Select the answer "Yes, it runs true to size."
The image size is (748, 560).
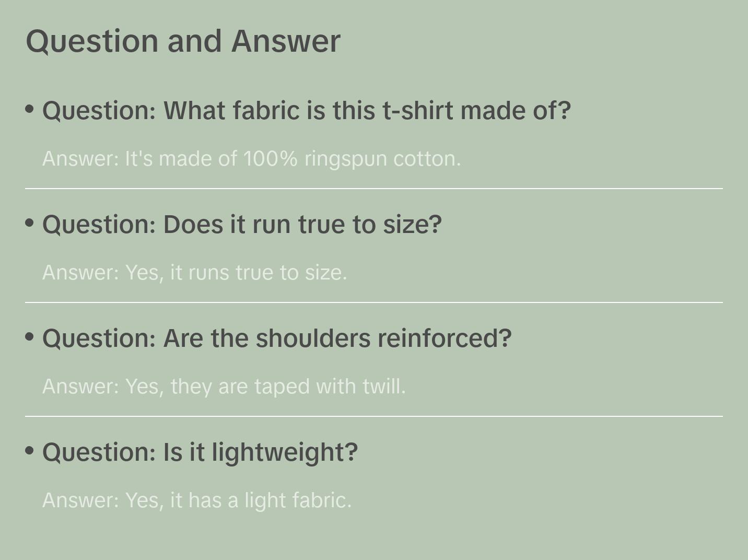point(194,273)
